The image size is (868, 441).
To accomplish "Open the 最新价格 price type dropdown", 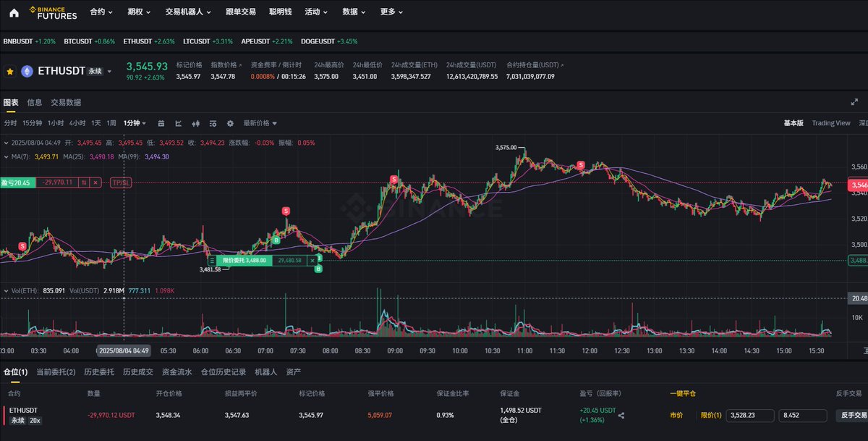I will (260, 123).
